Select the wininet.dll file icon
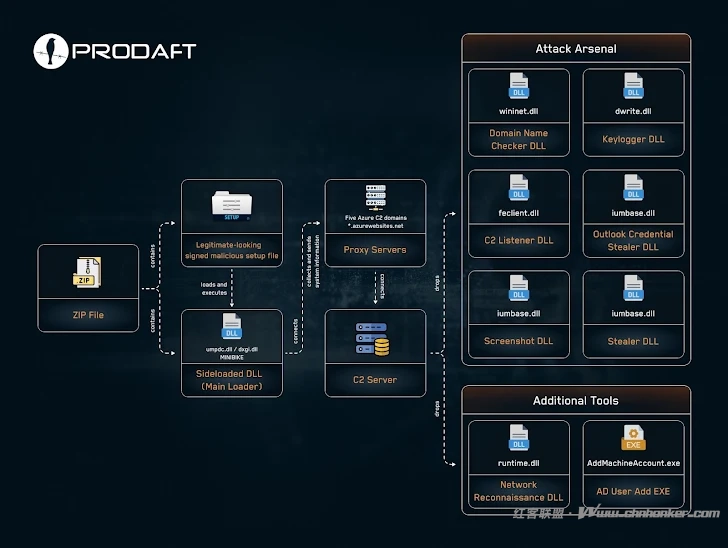The height and width of the screenshot is (548, 728). [x=519, y=87]
